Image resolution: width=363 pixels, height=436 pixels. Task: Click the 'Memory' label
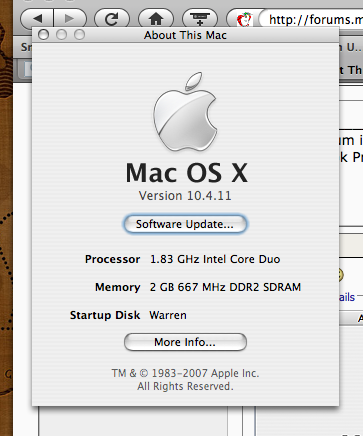[118, 287]
